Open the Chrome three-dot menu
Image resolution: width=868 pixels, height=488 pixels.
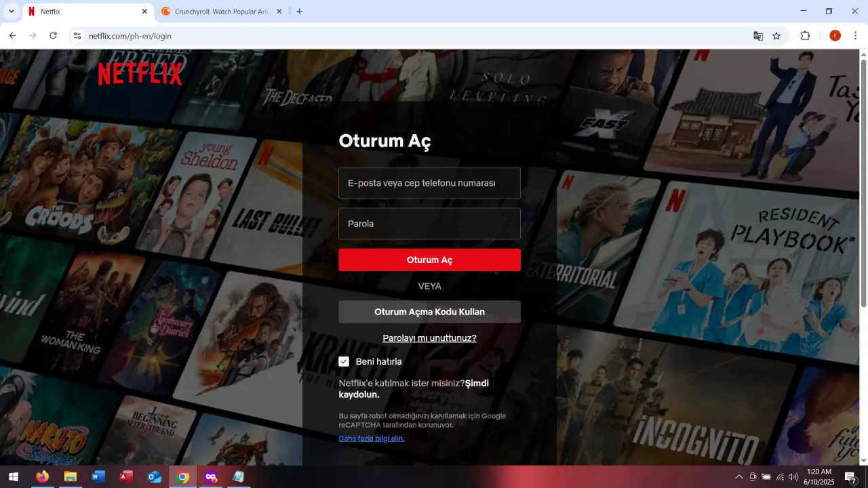[x=855, y=36]
